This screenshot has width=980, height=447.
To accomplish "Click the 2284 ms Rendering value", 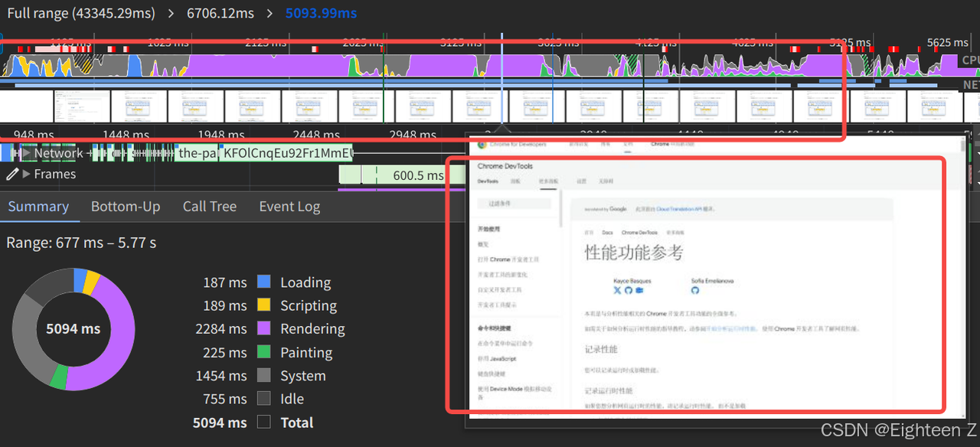I will (221, 328).
